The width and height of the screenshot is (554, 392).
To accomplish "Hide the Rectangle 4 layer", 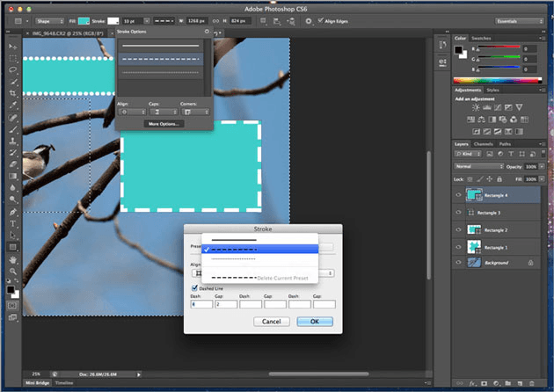I will pos(459,196).
